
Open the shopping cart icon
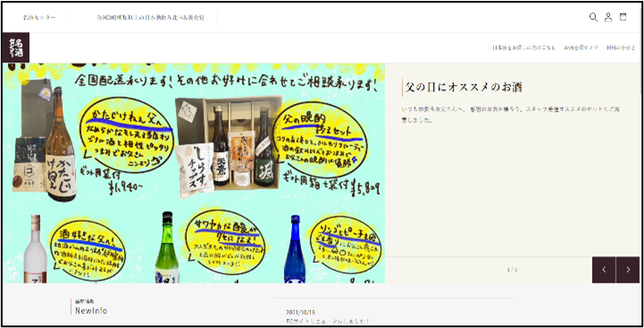tap(623, 17)
